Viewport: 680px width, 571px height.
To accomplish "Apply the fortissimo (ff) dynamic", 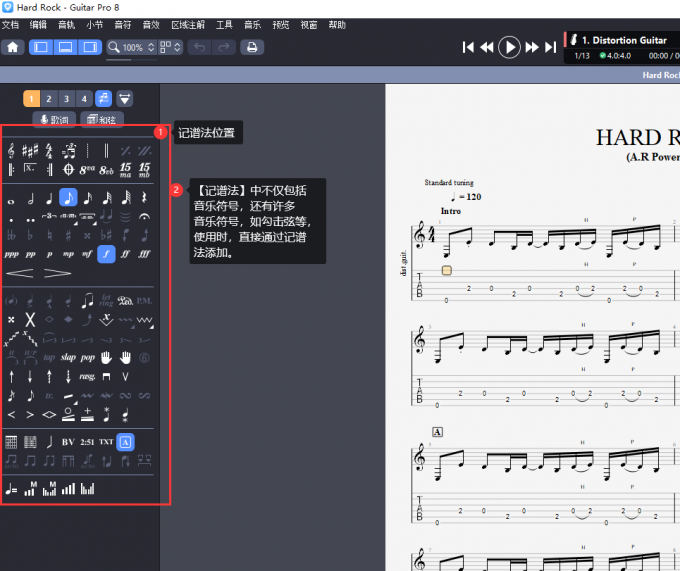I will (x=125, y=254).
